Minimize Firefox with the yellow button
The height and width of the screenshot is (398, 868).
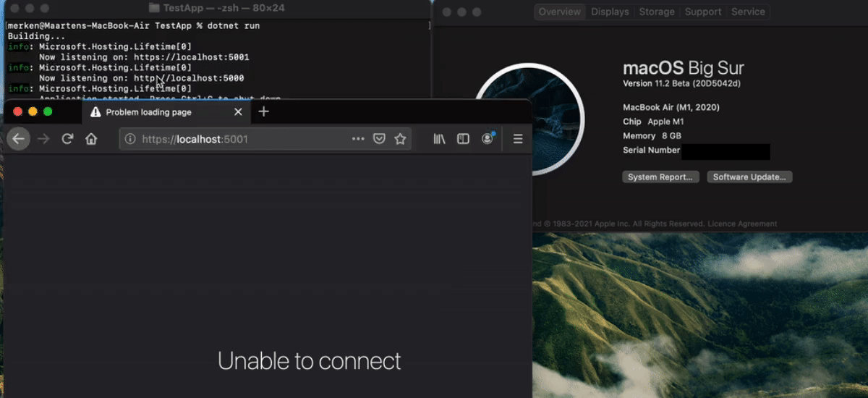pyautogui.click(x=33, y=111)
